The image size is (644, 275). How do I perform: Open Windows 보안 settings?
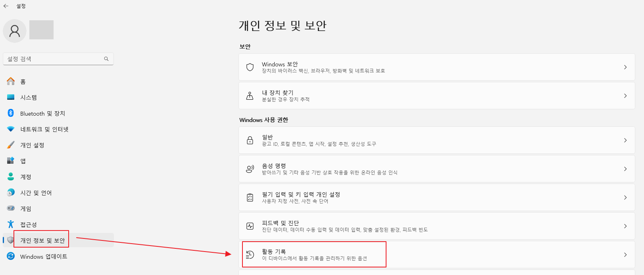click(437, 67)
